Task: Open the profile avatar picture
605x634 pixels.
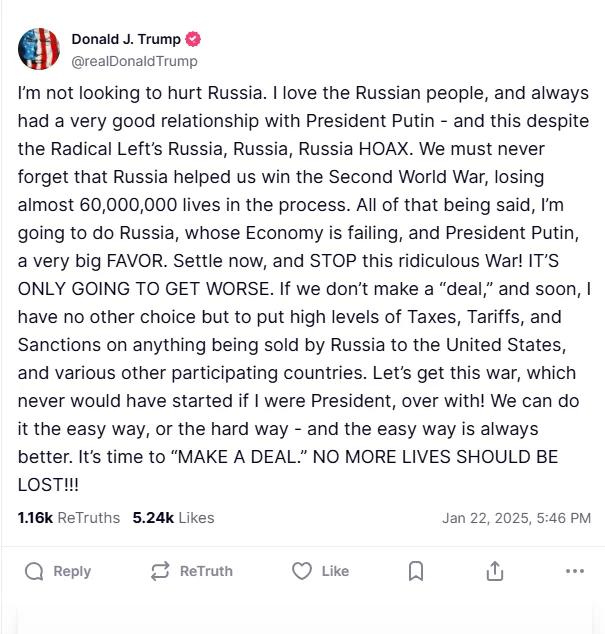Action: click(39, 49)
